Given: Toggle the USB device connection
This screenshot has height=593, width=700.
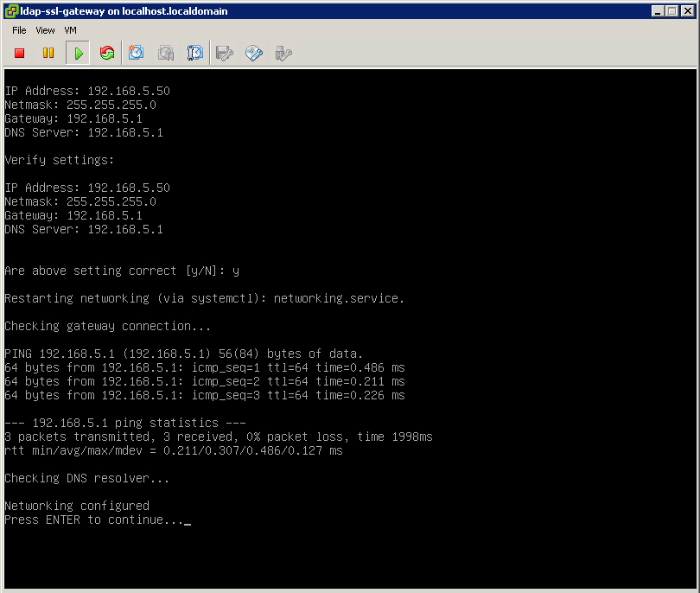Looking at the screenshot, I should pos(283,53).
